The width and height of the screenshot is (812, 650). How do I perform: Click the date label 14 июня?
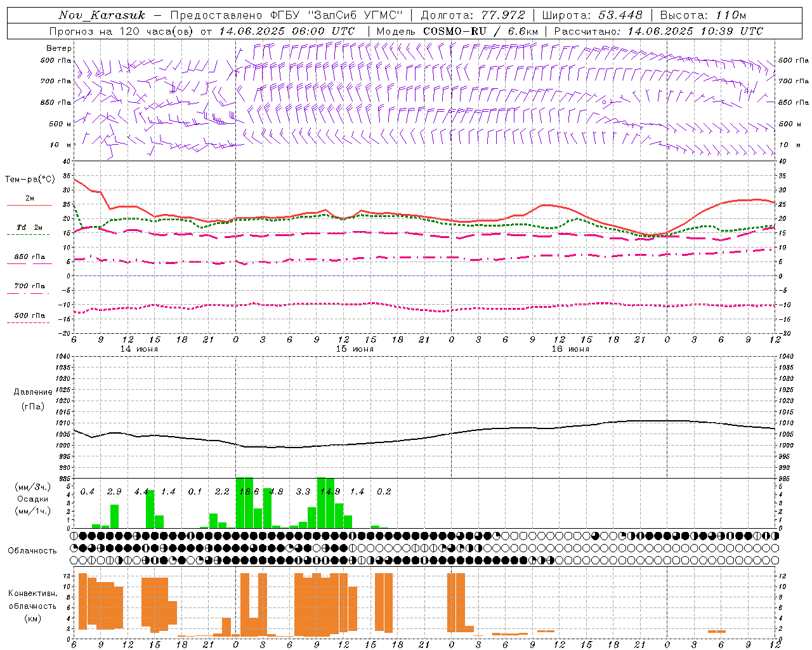139,349
